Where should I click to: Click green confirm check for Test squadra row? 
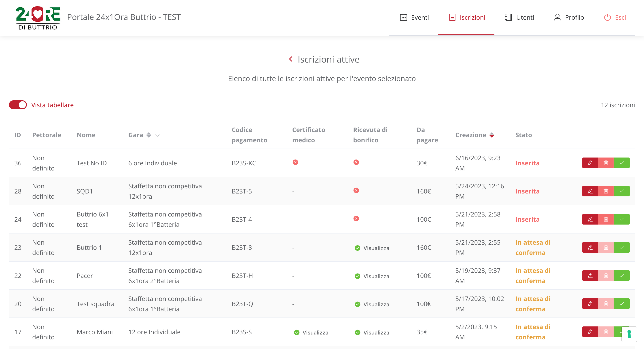tap(621, 304)
